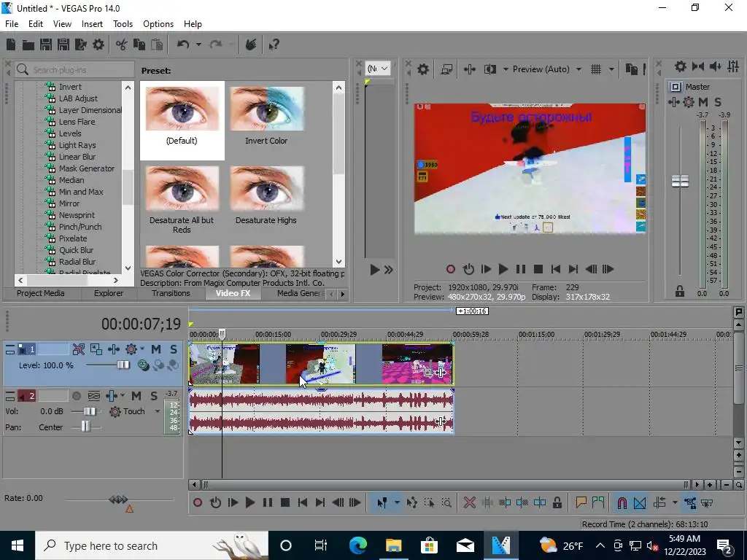Undo last action with curved arrow
The width and height of the screenshot is (747, 560).
click(183, 44)
